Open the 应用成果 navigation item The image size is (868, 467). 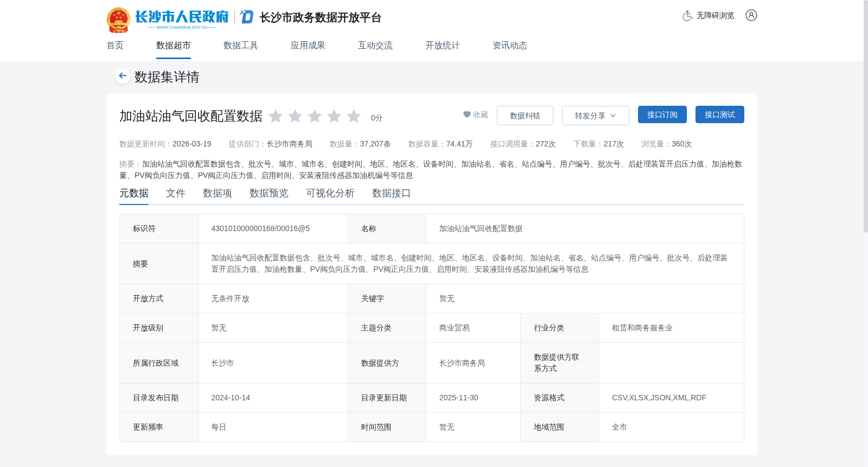click(308, 46)
